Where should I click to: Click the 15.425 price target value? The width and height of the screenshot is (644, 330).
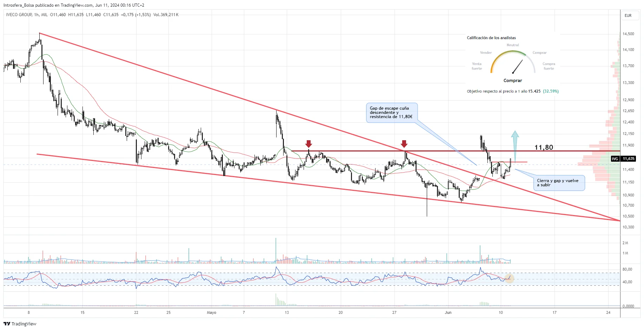[534, 91]
